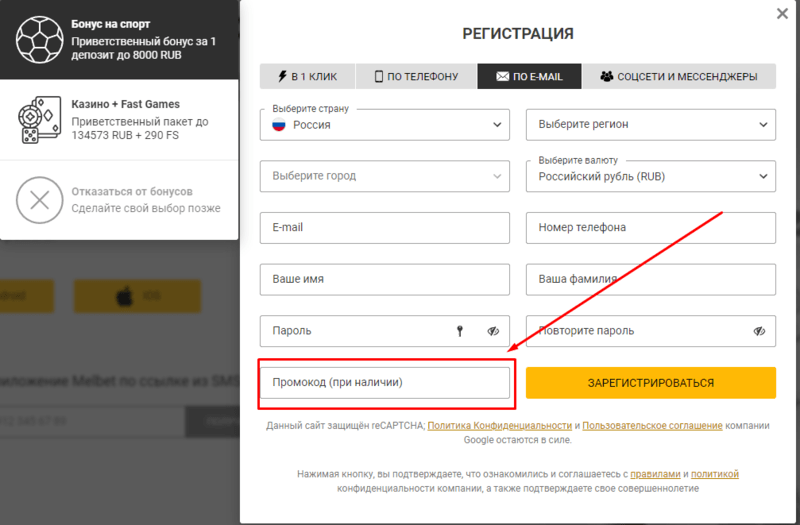Click the Russian flag icon in country selector

coord(279,125)
